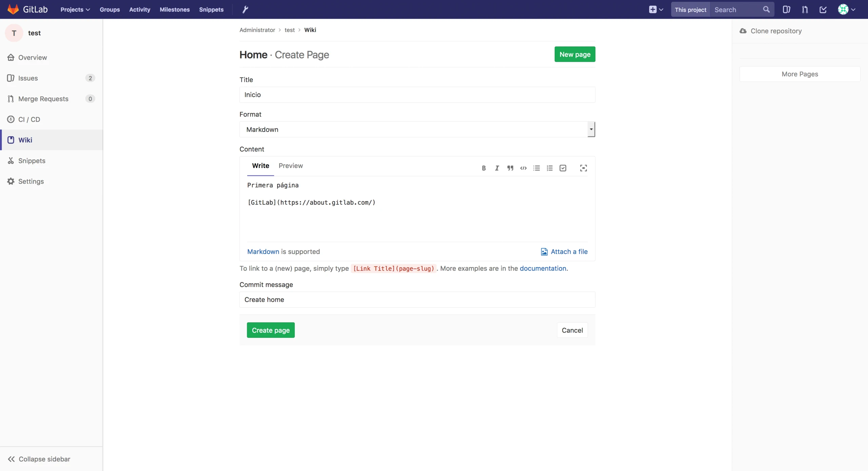Add a bullet list
Screen dimensions: 868x471
(536, 168)
